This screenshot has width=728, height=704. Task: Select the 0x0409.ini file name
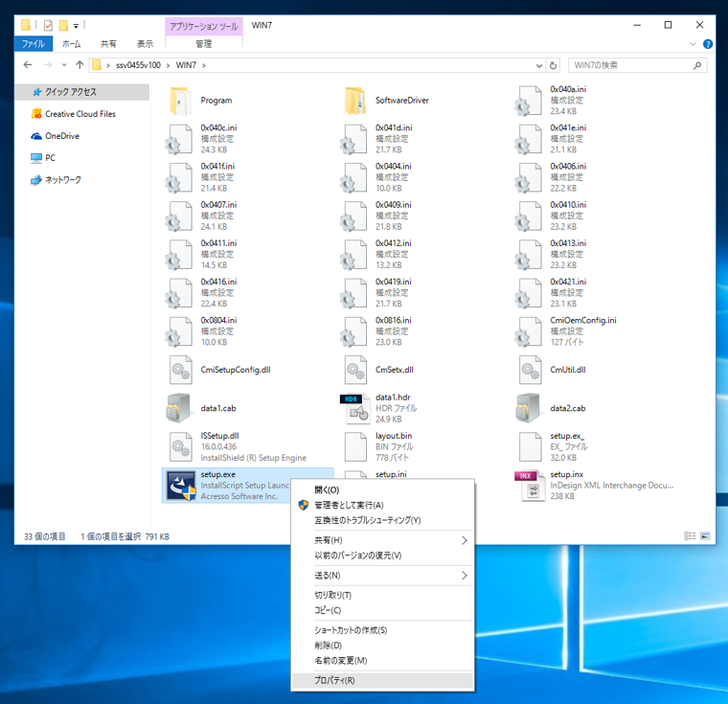[x=394, y=205]
